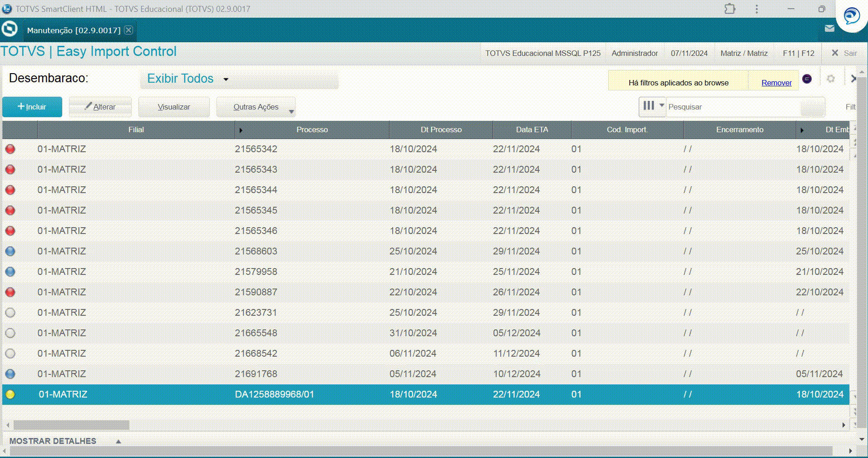This screenshot has width=868, height=458.
Task: Click the purple round icon beside Remover
Action: coord(807,79)
